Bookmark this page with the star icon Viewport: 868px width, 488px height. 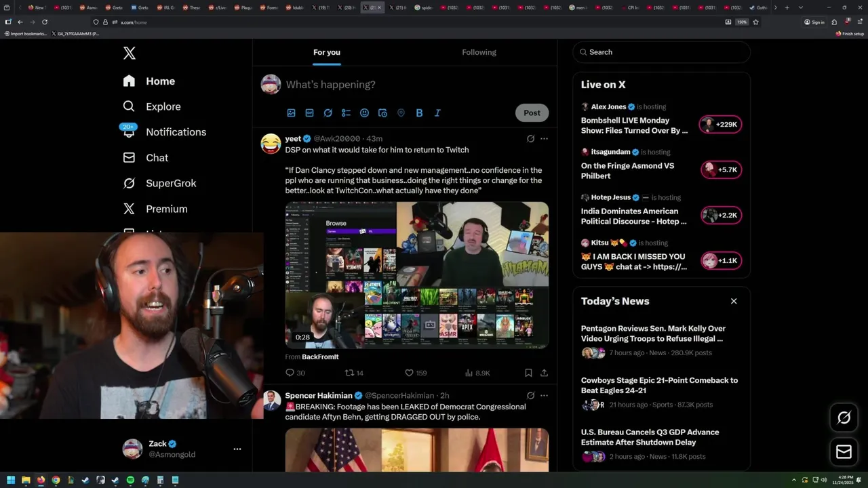pyautogui.click(x=755, y=22)
